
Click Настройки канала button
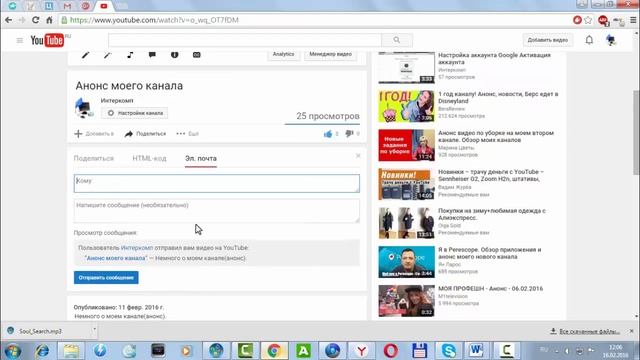coord(135,113)
